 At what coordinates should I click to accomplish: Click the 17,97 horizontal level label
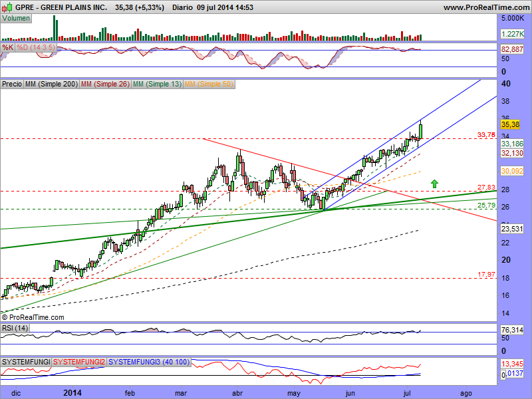(x=486, y=274)
